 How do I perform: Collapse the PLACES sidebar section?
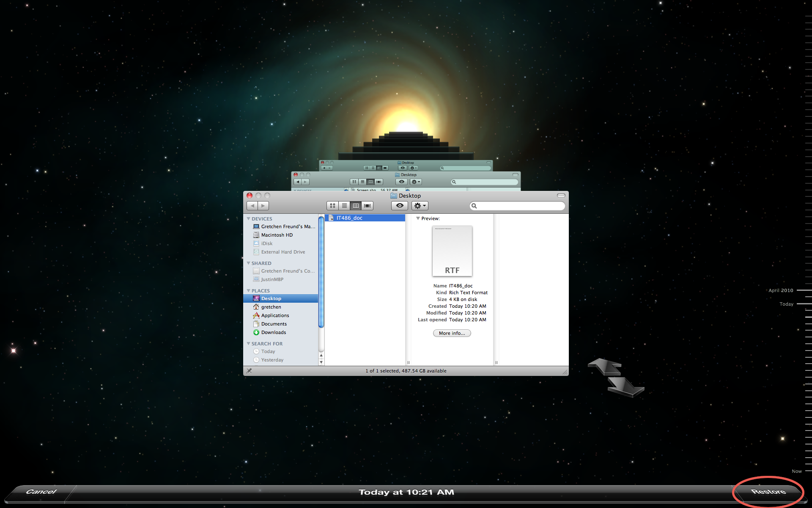[x=249, y=291]
